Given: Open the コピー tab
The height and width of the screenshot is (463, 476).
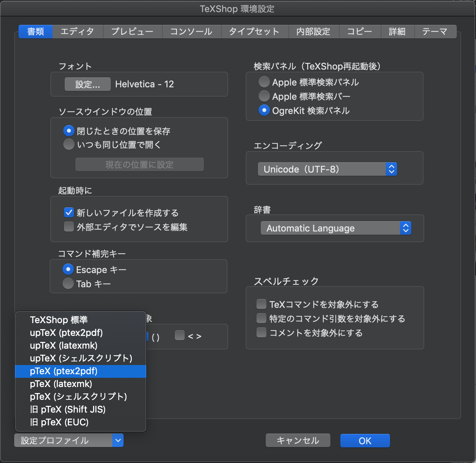Looking at the screenshot, I should pyautogui.click(x=360, y=32).
